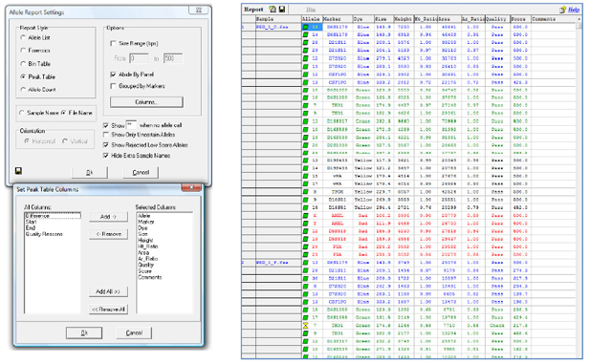Select Score in Selected Columns list
This screenshot has height=364, width=589.
(x=144, y=271)
